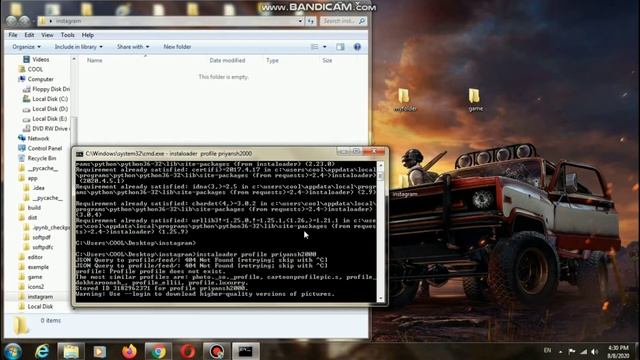Open the File menu in Explorer
The image size is (640, 360).
tap(13, 35)
